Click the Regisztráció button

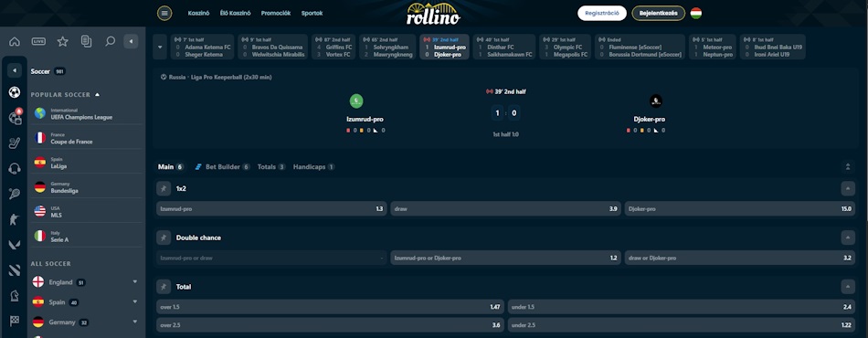(602, 14)
